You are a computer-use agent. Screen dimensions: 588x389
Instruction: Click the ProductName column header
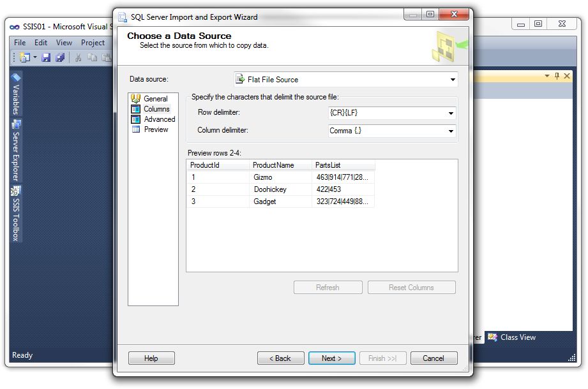click(x=280, y=165)
